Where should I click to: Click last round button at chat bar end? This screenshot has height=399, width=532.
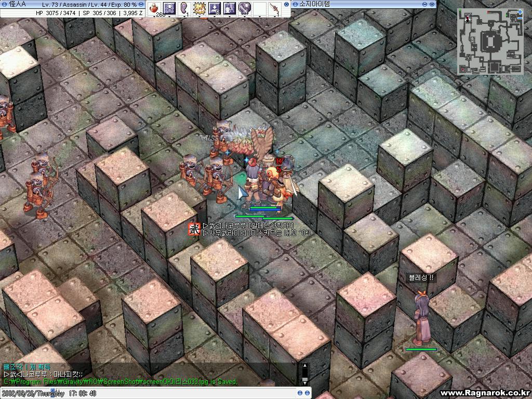[x=307, y=393]
